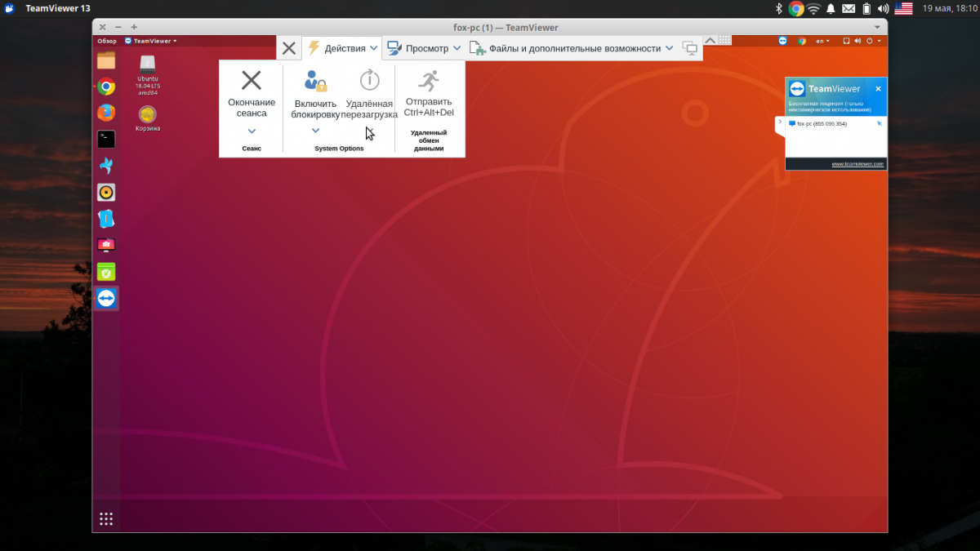
Task: Click the Включить блокировку user-lock icon
Action: (315, 81)
